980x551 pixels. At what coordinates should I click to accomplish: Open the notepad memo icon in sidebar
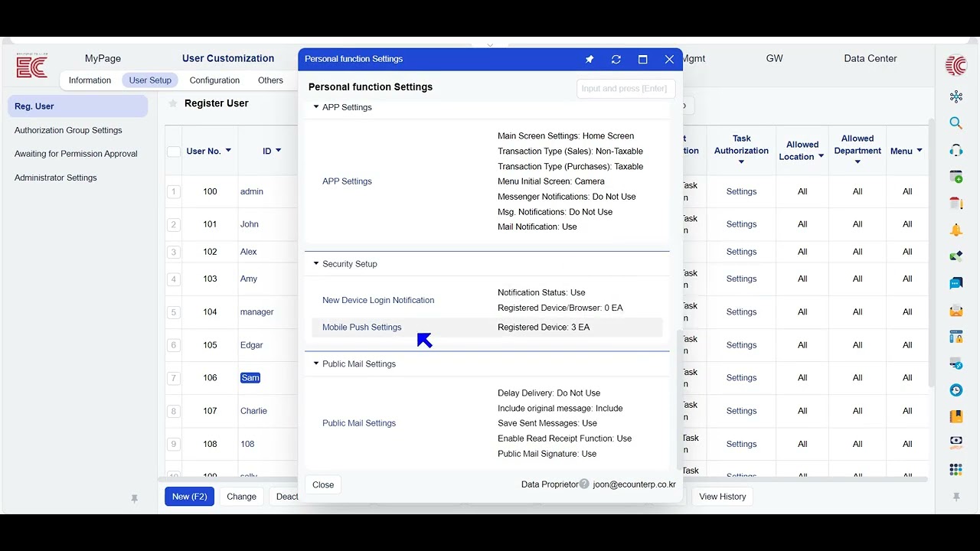point(955,203)
